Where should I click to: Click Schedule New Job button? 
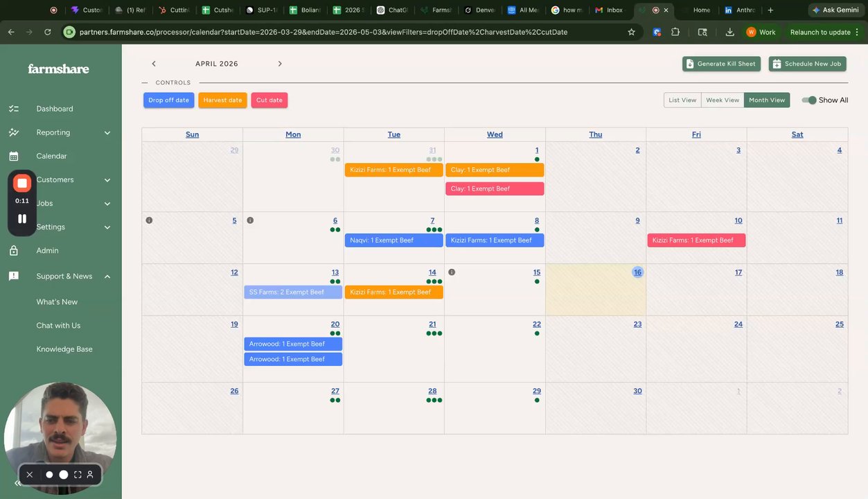[x=807, y=64]
